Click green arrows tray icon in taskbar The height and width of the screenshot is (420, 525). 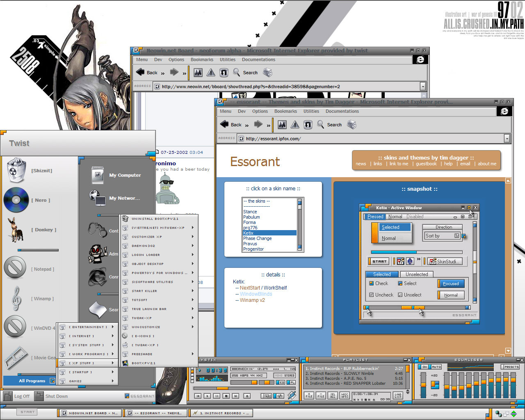coord(514,414)
